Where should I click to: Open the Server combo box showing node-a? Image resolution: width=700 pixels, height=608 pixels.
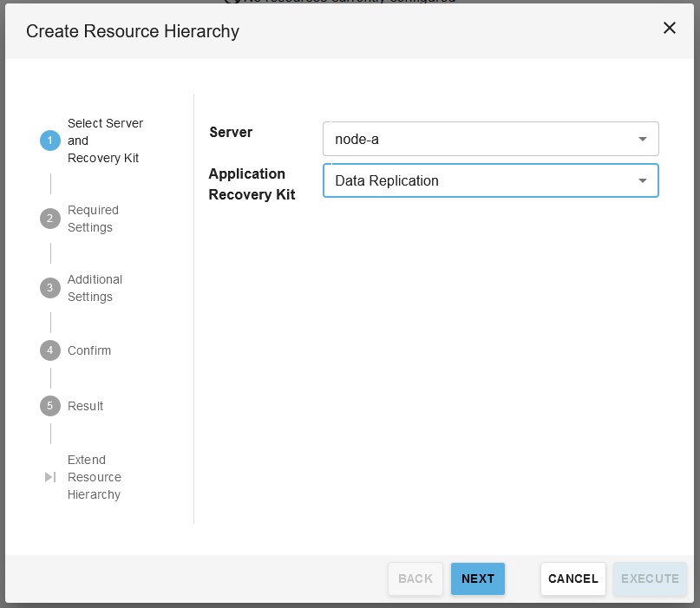[480, 139]
